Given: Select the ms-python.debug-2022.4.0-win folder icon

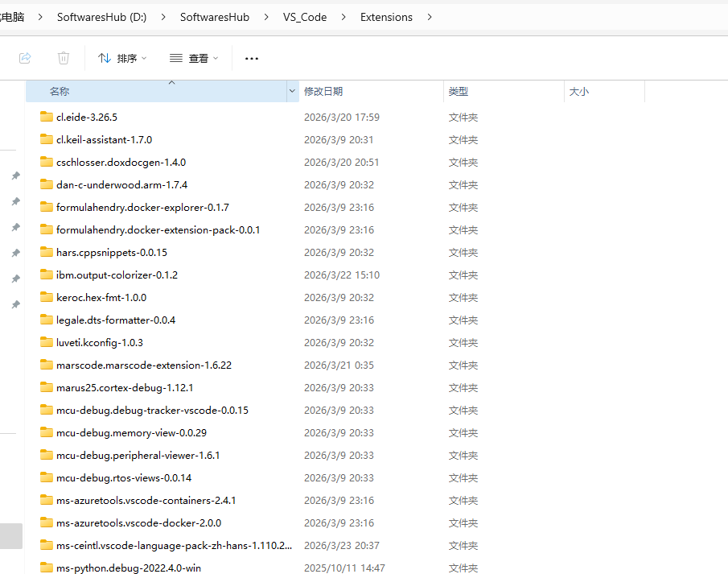Looking at the screenshot, I should (47, 568).
